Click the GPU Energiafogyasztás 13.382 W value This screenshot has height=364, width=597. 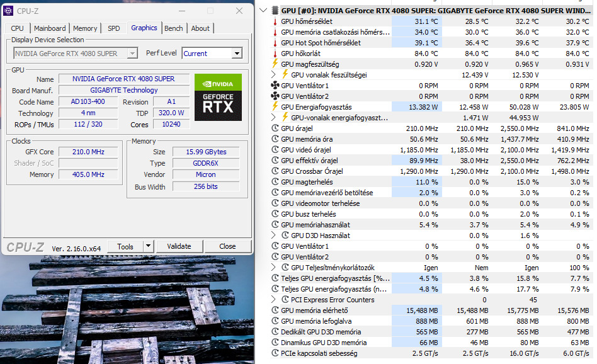pos(423,107)
